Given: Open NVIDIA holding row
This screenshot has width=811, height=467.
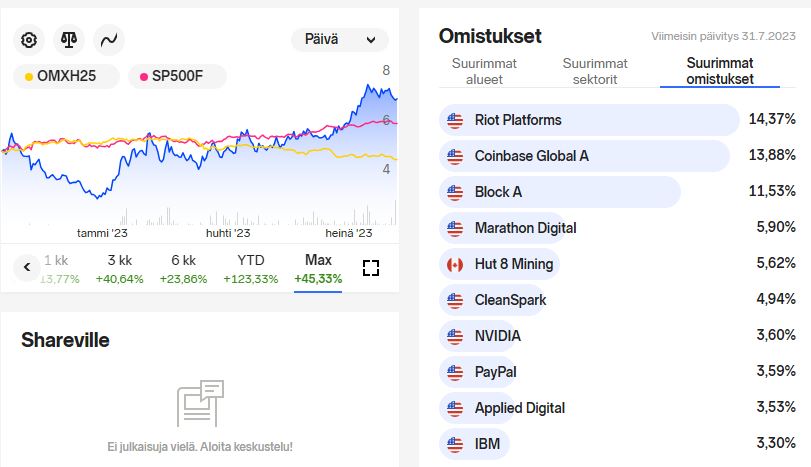Looking at the screenshot, I should (618, 336).
